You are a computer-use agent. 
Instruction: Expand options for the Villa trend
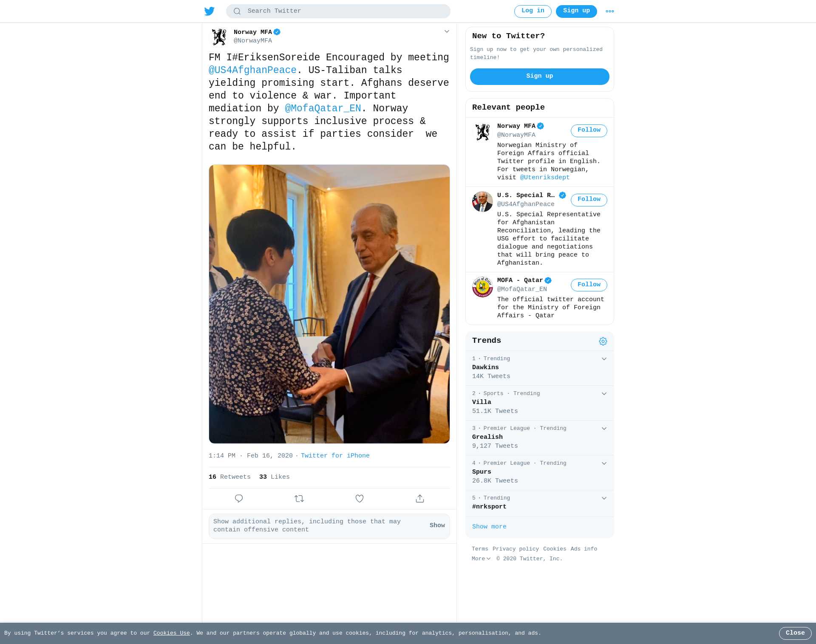604,394
